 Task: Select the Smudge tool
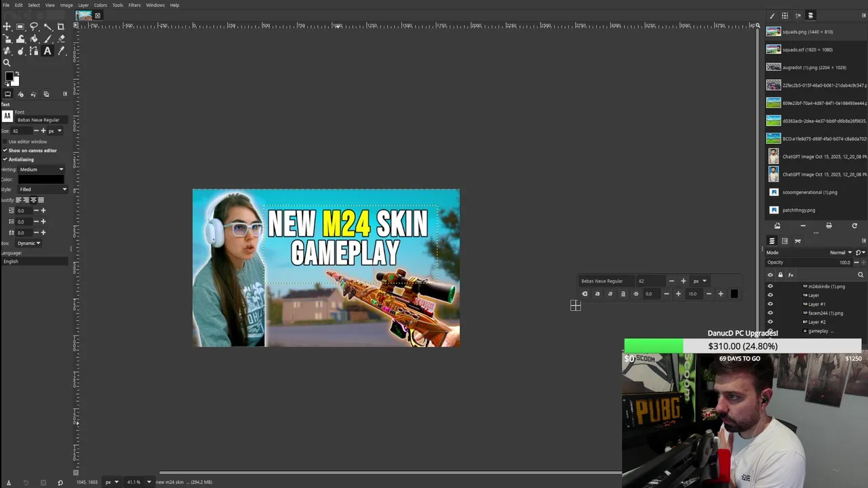click(20, 51)
